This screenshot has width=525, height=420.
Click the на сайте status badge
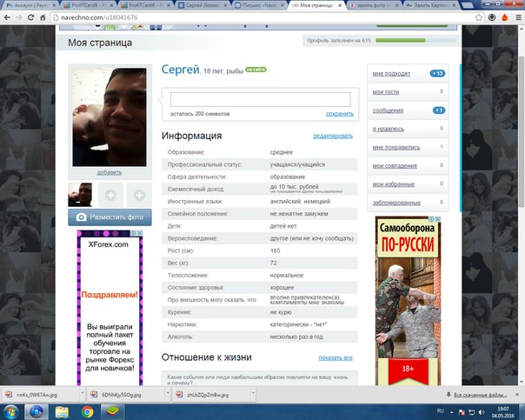click(x=256, y=70)
